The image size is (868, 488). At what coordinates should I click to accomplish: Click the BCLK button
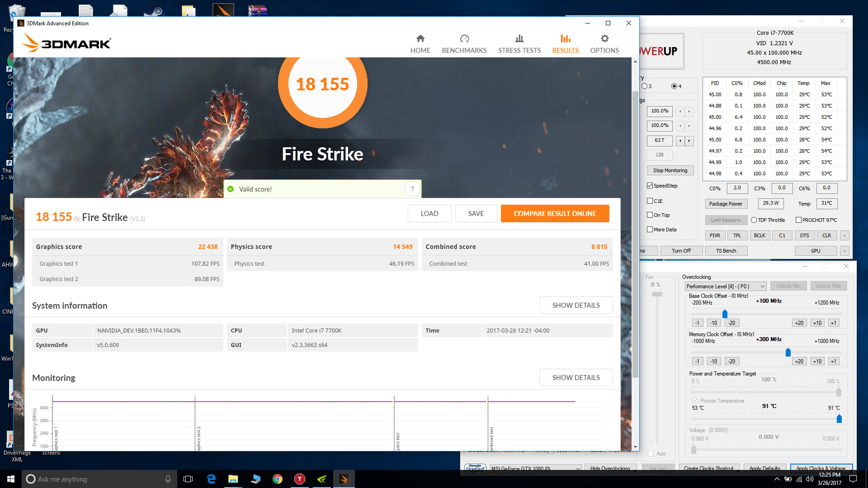click(x=759, y=235)
